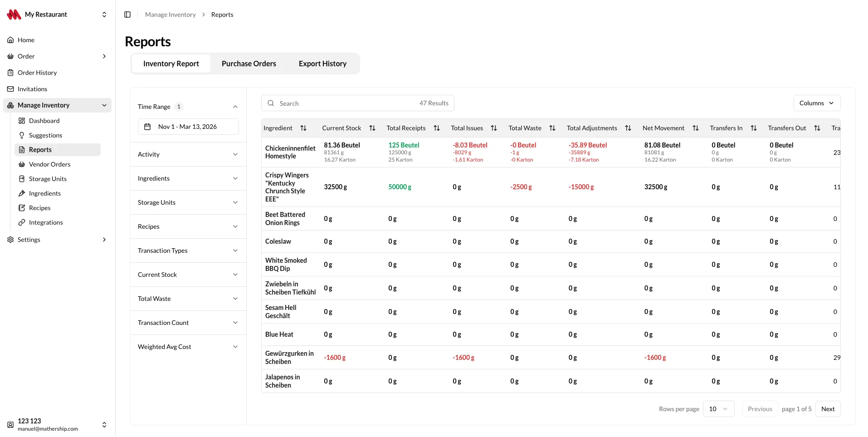Screen dimensions: 868x437
Task: Expand the Transaction Types filter
Action: coord(188,250)
